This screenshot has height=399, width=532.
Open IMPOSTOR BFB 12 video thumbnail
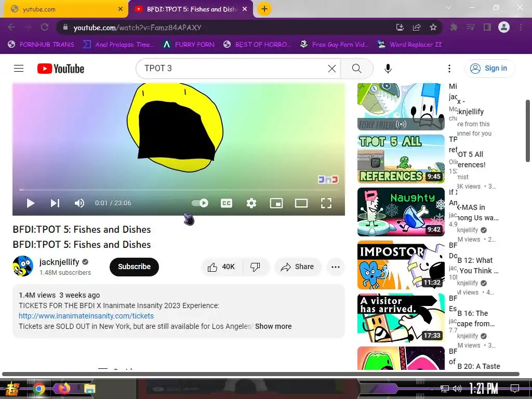pyautogui.click(x=401, y=264)
